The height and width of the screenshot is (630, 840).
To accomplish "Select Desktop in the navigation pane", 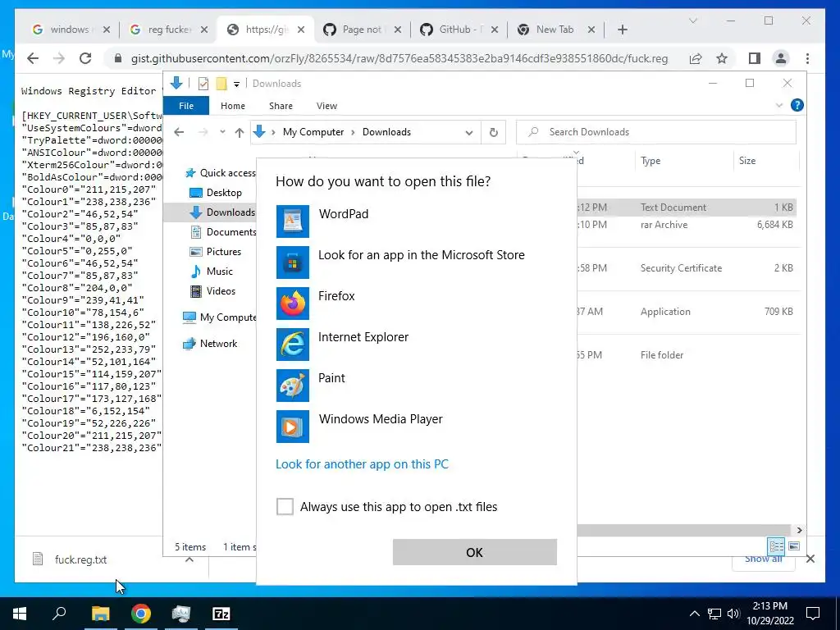I will click(x=223, y=193).
